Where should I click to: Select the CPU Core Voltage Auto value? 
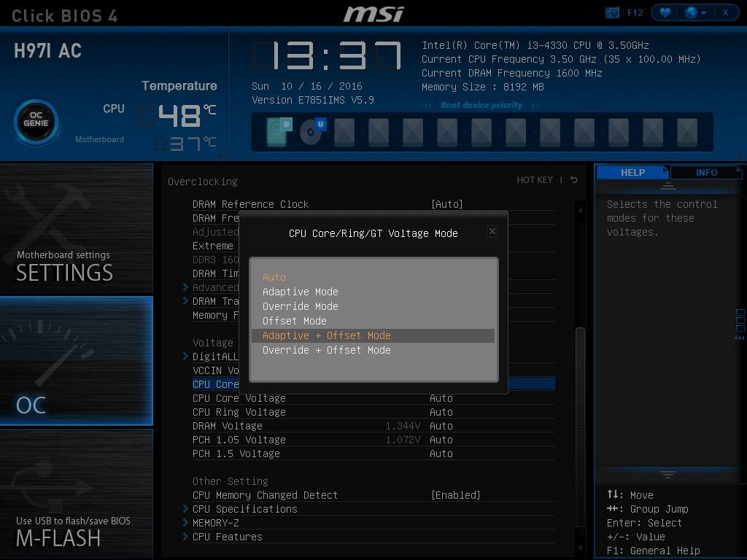441,398
